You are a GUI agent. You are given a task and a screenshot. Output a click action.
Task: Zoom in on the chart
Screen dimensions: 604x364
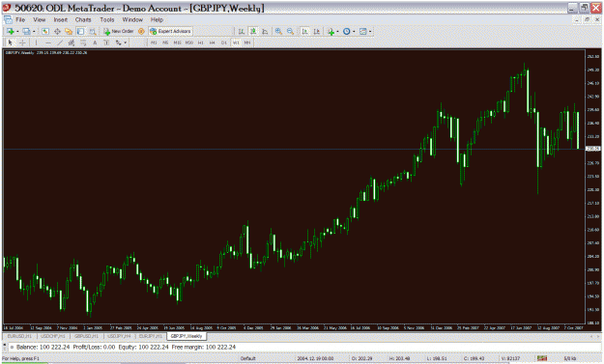pos(278,31)
